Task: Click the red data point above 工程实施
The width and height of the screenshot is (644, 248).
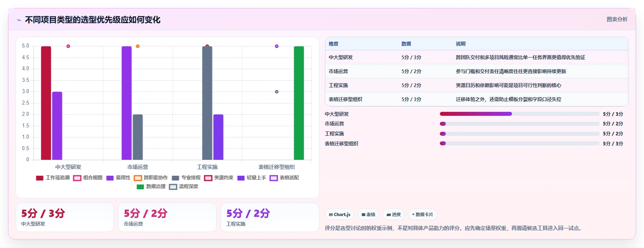Action: click(207, 46)
